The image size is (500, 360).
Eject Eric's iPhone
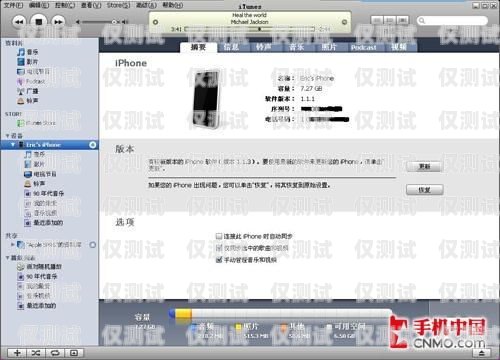click(93, 145)
